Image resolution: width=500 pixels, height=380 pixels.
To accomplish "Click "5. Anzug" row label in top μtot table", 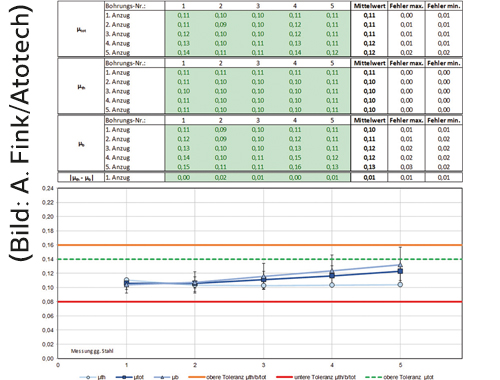I will click(118, 53).
